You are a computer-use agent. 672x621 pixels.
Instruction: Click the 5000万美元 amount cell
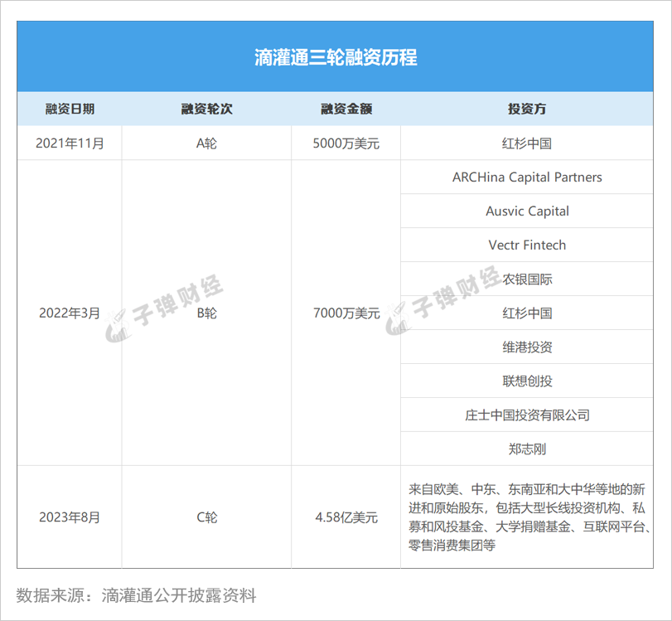tap(346, 143)
